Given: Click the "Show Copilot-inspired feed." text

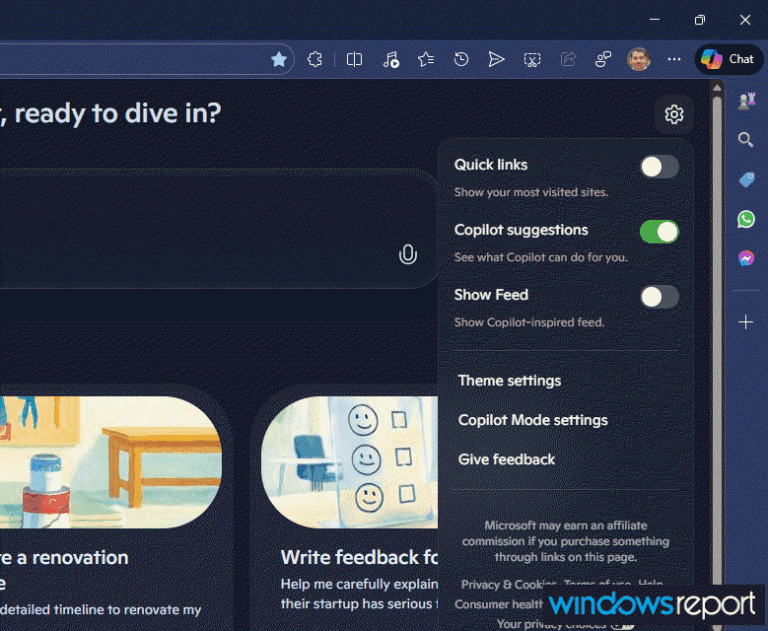Looking at the screenshot, I should click(529, 322).
